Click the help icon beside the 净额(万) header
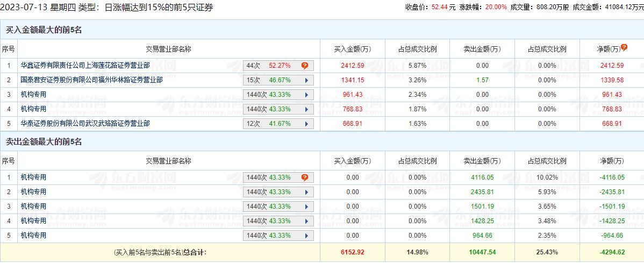Screen dimensions: 644x263 point(624,47)
